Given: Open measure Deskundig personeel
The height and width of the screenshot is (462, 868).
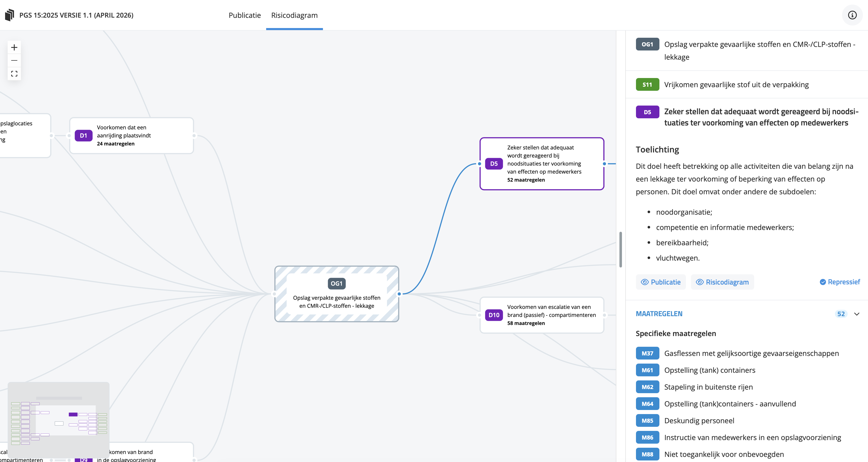Looking at the screenshot, I should point(699,420).
